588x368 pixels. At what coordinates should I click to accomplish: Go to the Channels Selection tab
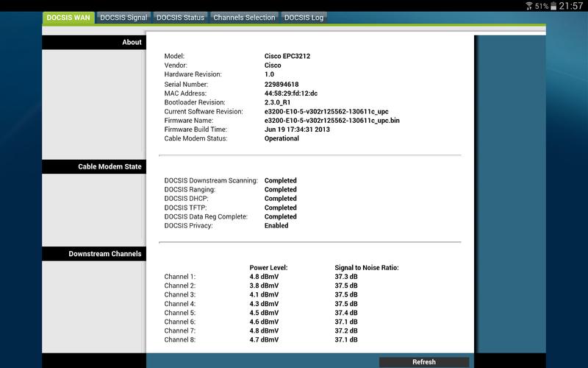pyautogui.click(x=244, y=18)
